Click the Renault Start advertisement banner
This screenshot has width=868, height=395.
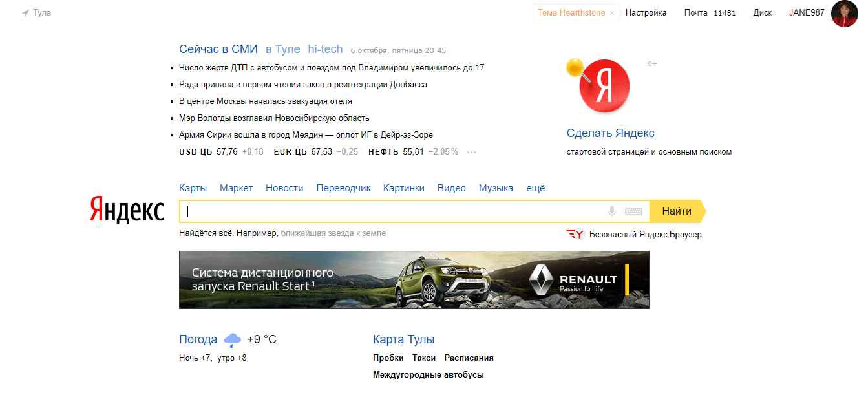coord(414,280)
